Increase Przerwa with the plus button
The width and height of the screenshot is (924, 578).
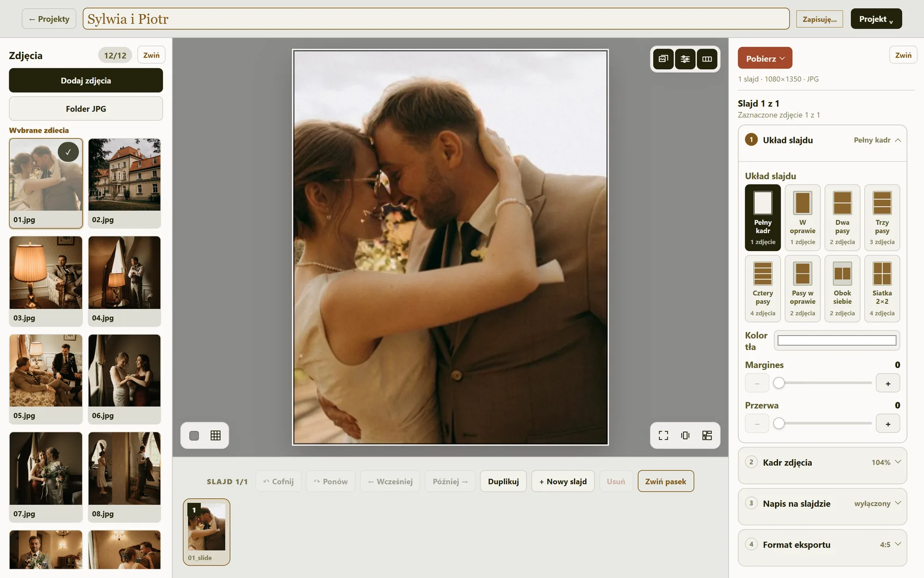coord(888,424)
